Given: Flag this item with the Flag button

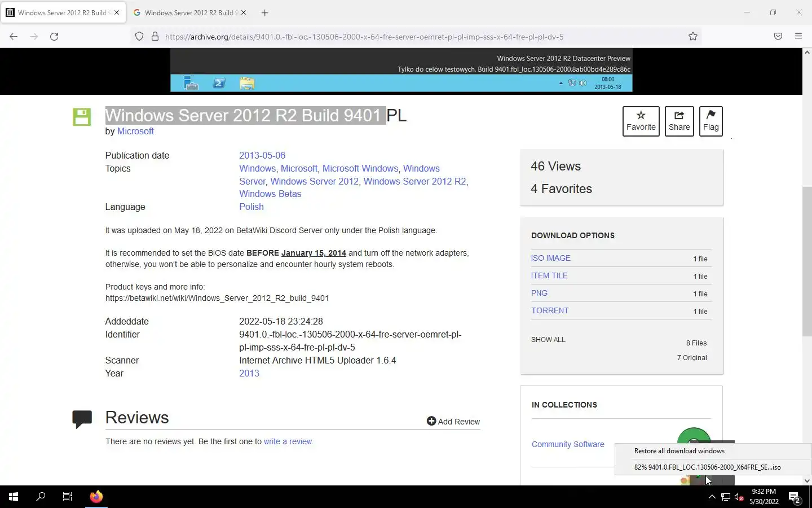Looking at the screenshot, I should (x=711, y=121).
